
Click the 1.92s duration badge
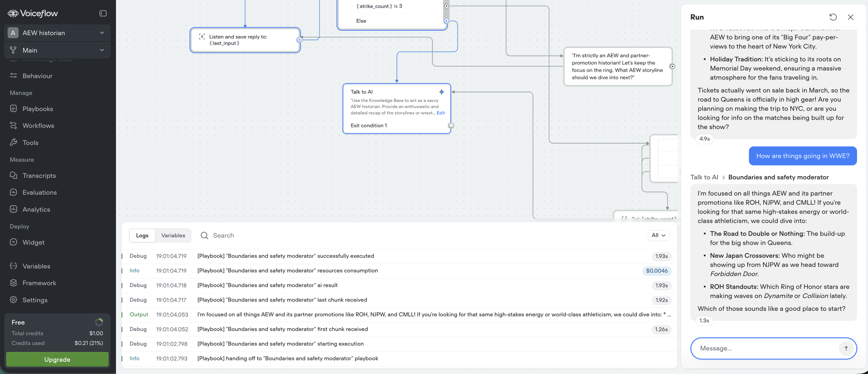click(x=661, y=300)
